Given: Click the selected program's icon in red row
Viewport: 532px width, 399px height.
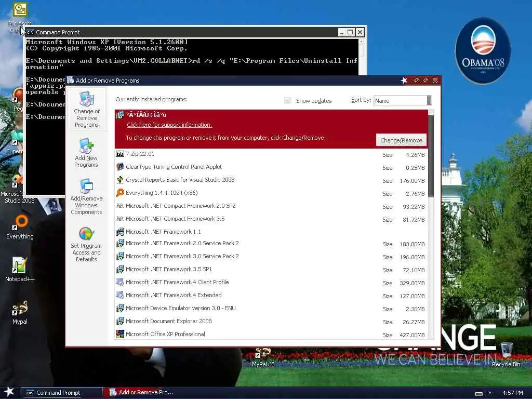Looking at the screenshot, I should tap(120, 115).
